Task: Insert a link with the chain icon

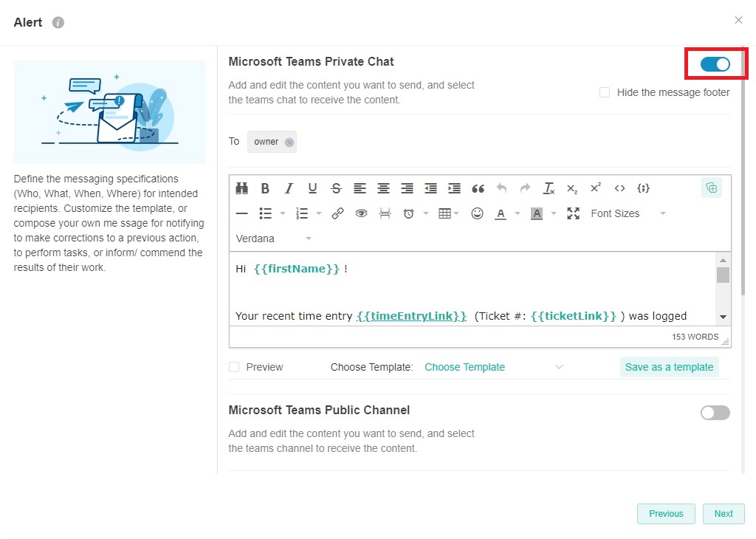Action: point(337,213)
